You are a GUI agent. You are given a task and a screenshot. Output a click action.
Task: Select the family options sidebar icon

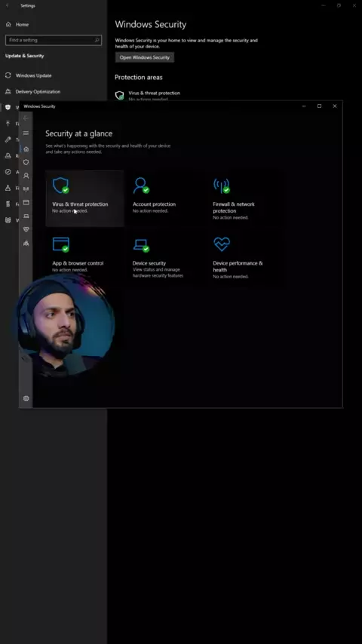[26, 243]
